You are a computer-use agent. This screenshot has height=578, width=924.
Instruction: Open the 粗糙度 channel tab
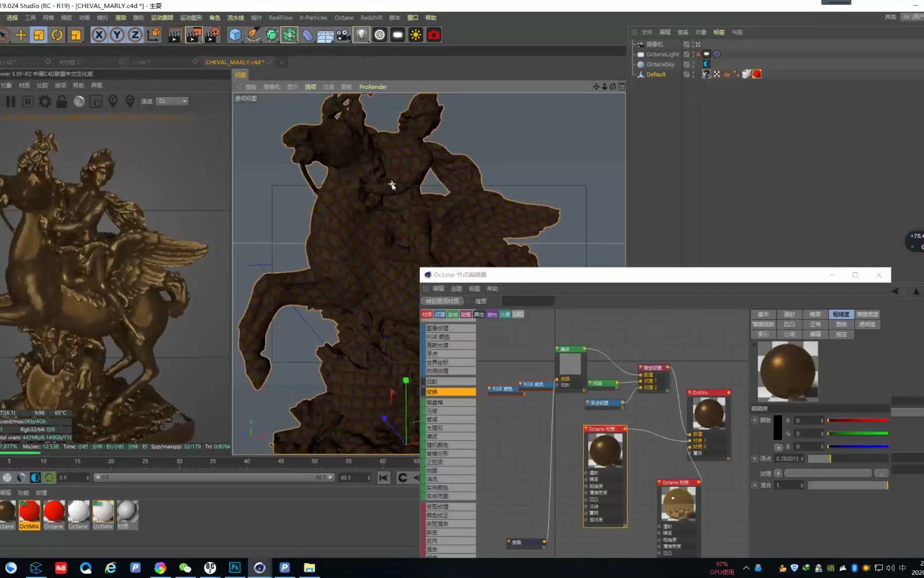[x=841, y=315]
